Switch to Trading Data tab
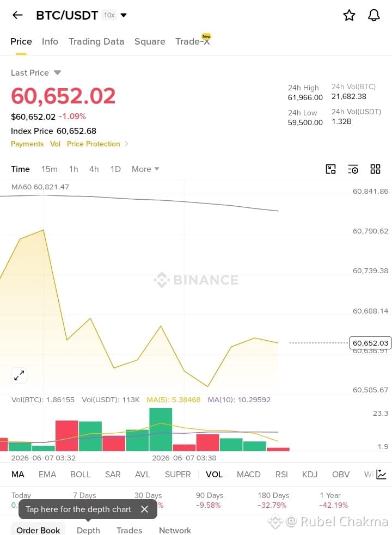392x535 pixels. (96, 41)
